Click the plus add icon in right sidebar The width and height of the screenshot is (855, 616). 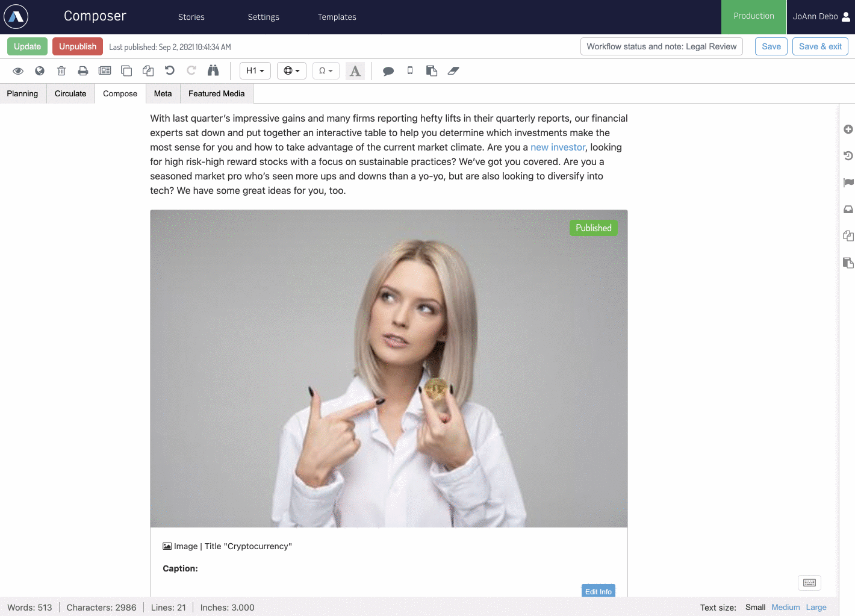(848, 129)
